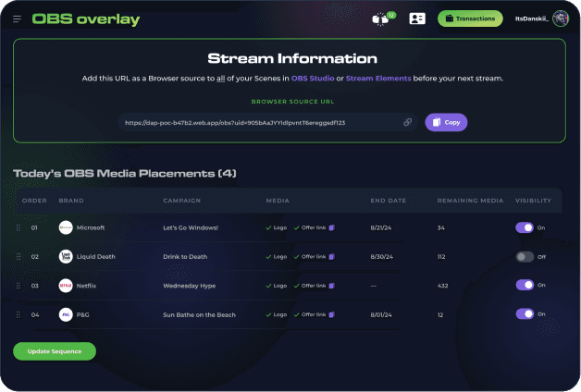Click the Campaign column header
The image size is (581, 392).
[182, 201]
